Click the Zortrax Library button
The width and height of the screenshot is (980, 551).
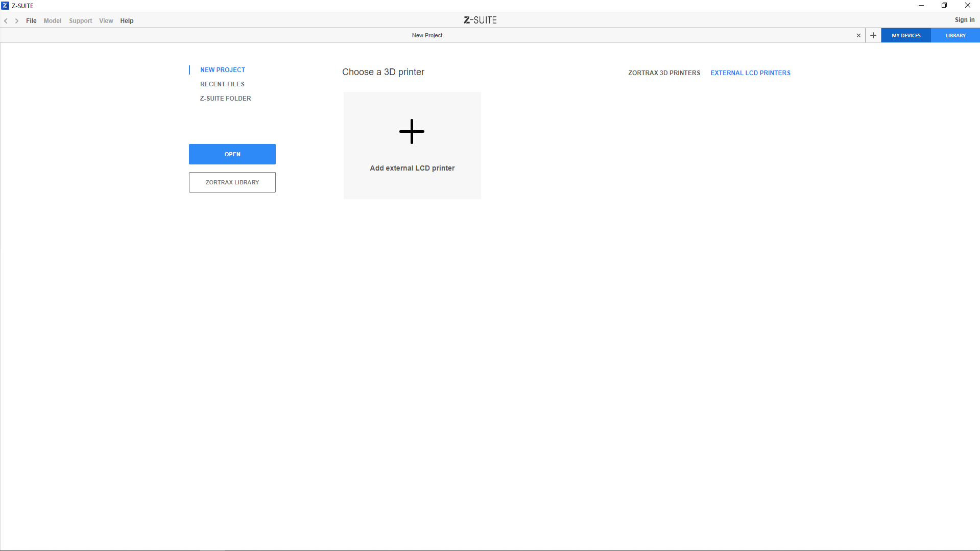point(232,182)
